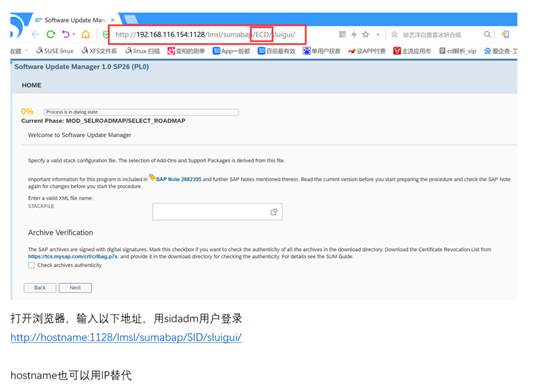Screen dimensions: 540x387
Task: Open the App bookmark with blue icon
Action: tap(231, 51)
